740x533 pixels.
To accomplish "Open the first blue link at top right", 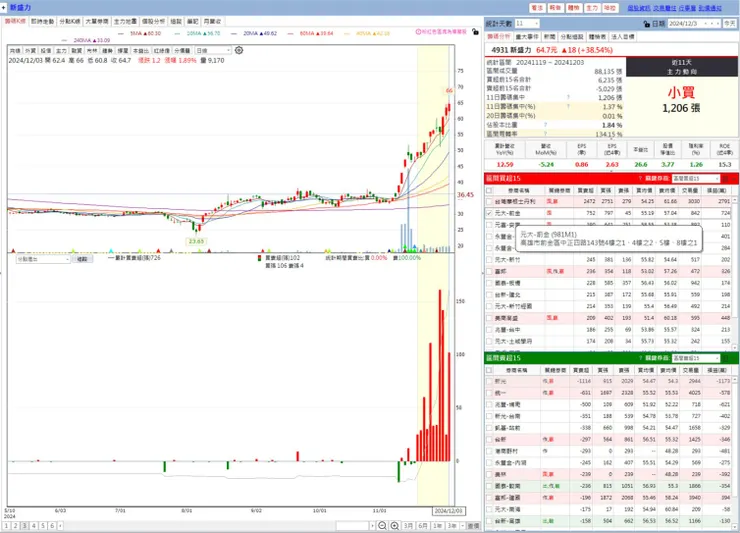I will click(639, 8).
